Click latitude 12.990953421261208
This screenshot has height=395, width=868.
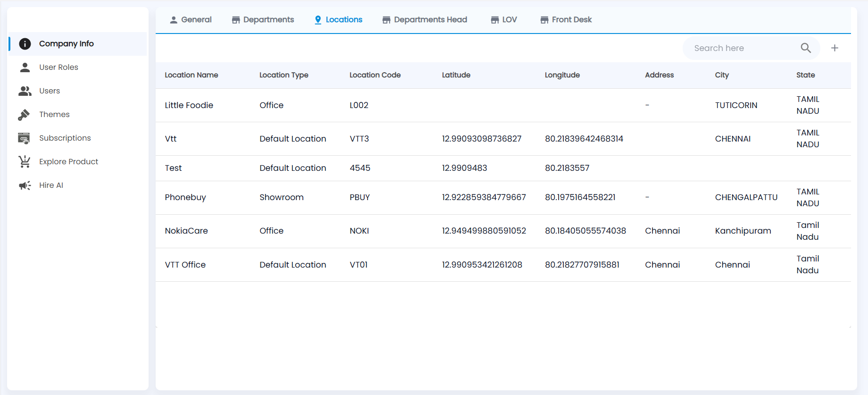point(482,265)
